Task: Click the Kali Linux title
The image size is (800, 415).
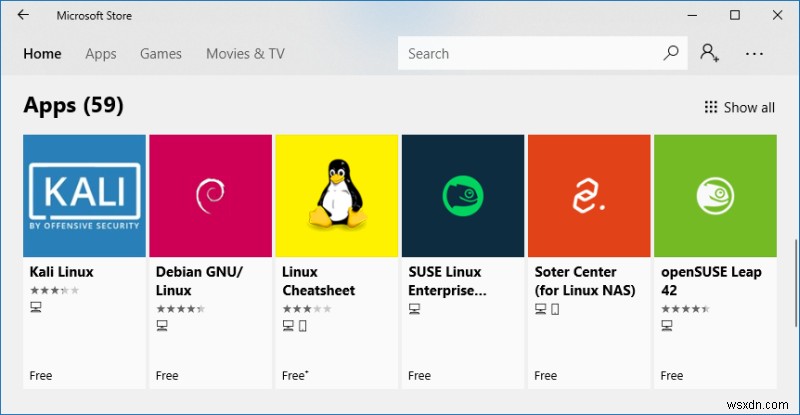Action: [x=61, y=272]
